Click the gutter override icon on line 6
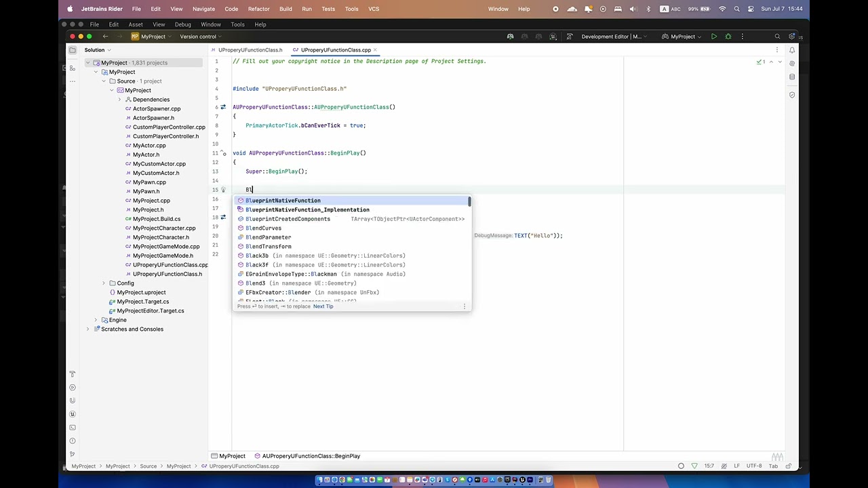The height and width of the screenshot is (488, 868). click(223, 107)
